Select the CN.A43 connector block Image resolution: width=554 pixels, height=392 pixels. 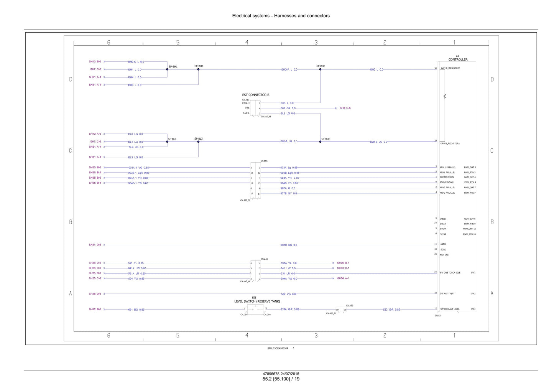pos(255,270)
